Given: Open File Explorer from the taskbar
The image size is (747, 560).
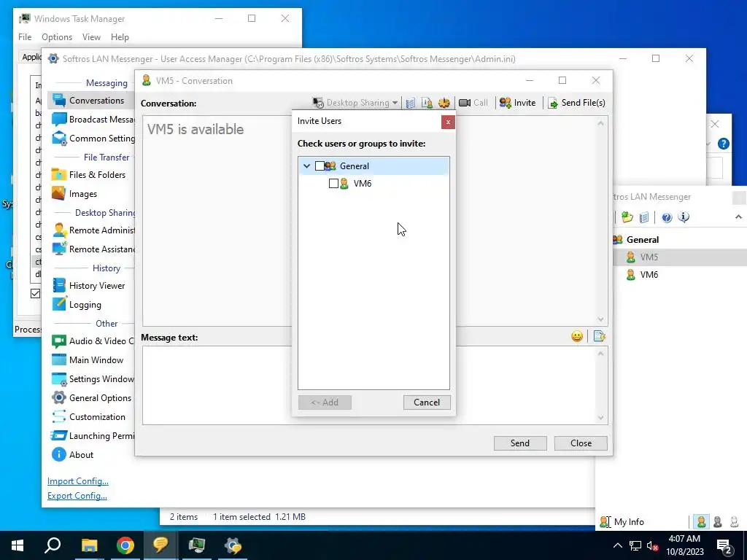Looking at the screenshot, I should (89, 545).
